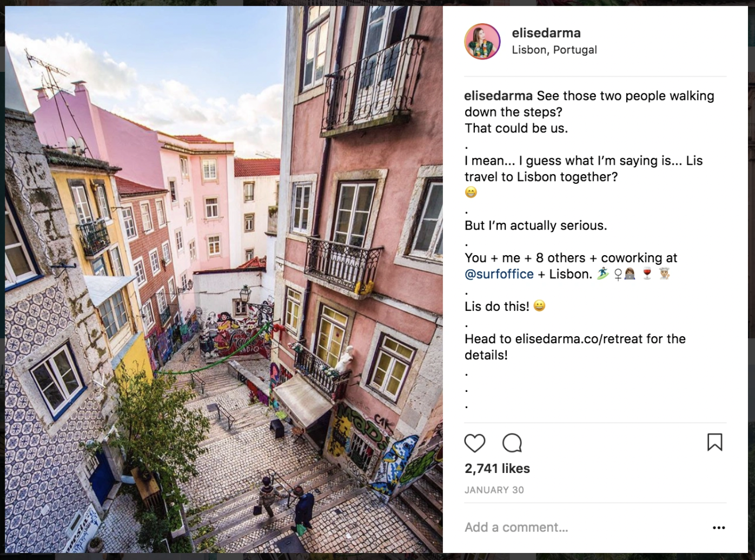Viewport: 755px width, 560px height.
Task: Click the Lisbon street photo
Action: [224, 279]
